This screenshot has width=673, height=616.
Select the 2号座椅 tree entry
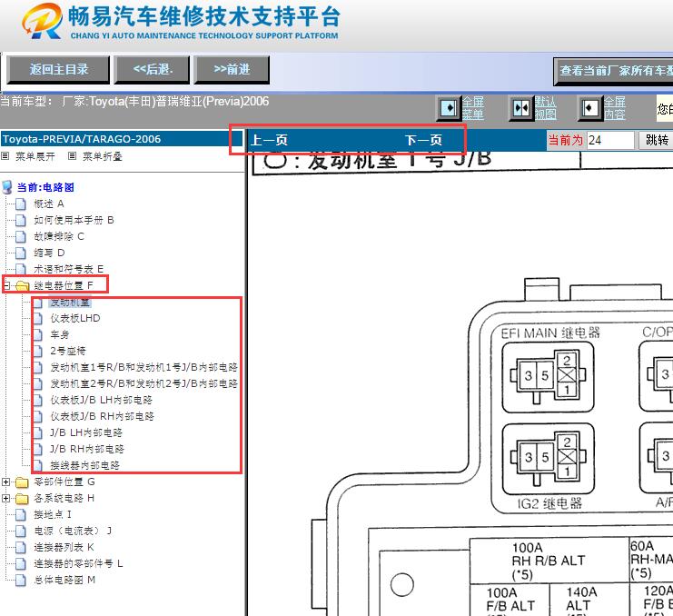68,351
